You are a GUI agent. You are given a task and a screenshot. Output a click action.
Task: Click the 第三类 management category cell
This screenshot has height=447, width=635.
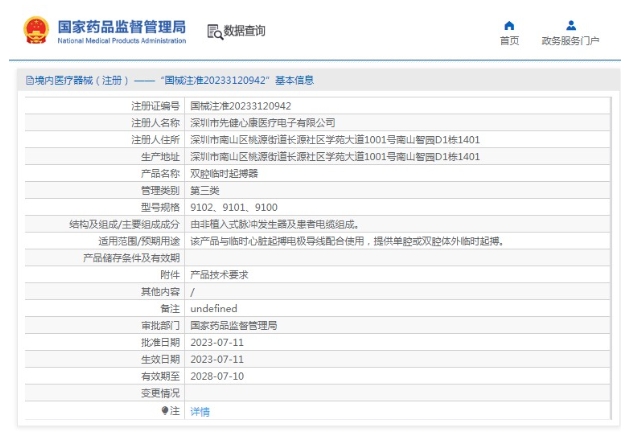205,190
